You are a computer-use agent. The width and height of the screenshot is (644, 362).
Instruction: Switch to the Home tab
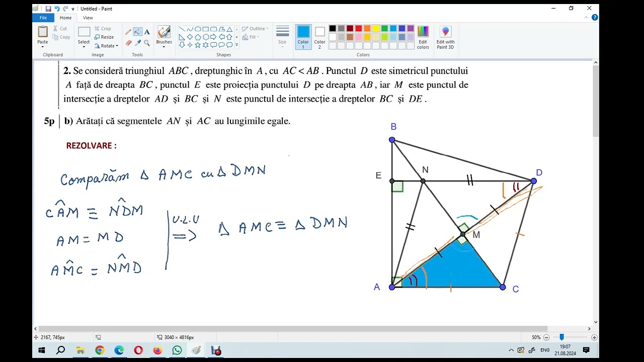point(66,18)
